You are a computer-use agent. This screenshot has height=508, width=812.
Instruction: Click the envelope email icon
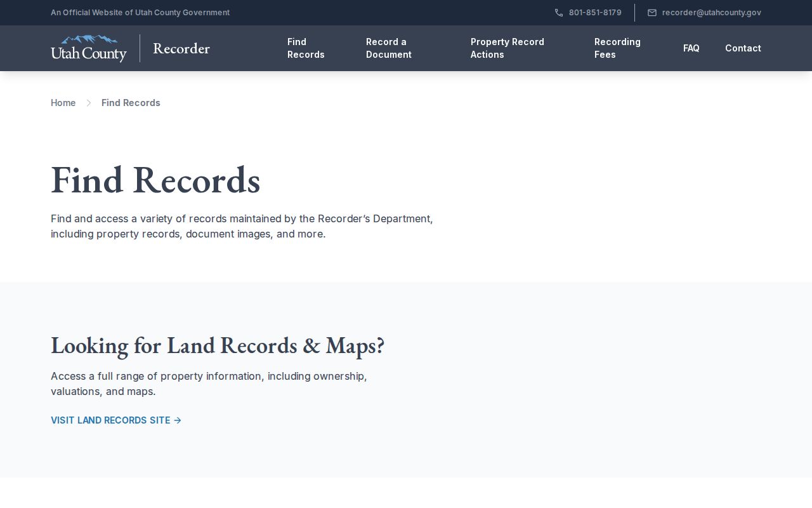(x=652, y=13)
